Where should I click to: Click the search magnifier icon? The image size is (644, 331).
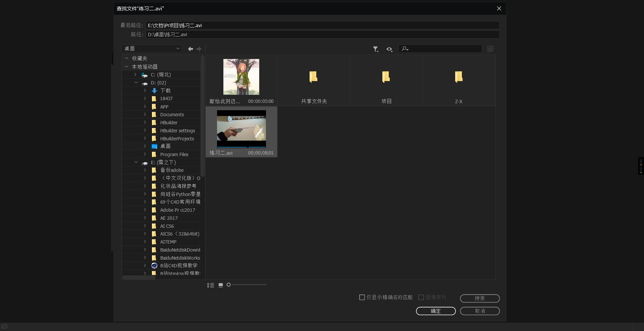405,49
